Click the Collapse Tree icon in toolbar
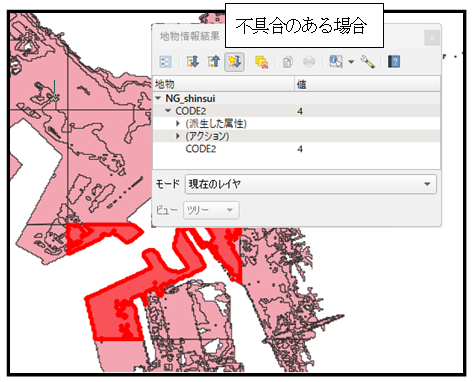This screenshot has width=472, height=382. 214,62
